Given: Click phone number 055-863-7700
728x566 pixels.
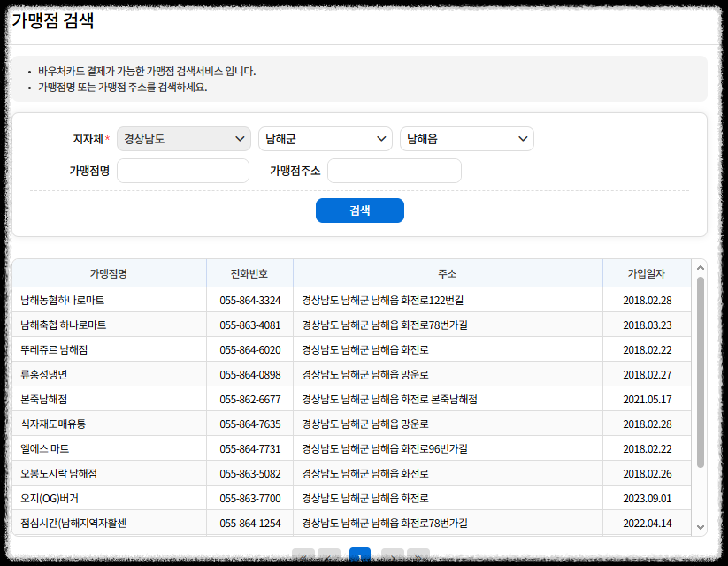Looking at the screenshot, I should pos(250,498).
